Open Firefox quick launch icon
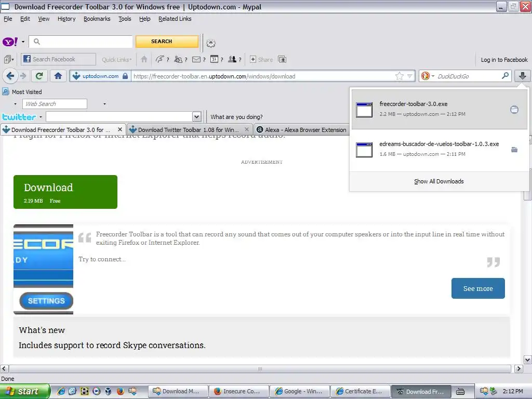532x399 pixels. coord(120,391)
